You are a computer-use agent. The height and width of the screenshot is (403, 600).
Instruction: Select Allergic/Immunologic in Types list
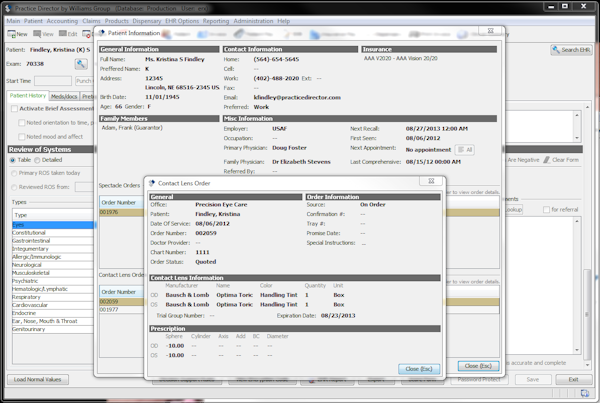(x=53, y=257)
